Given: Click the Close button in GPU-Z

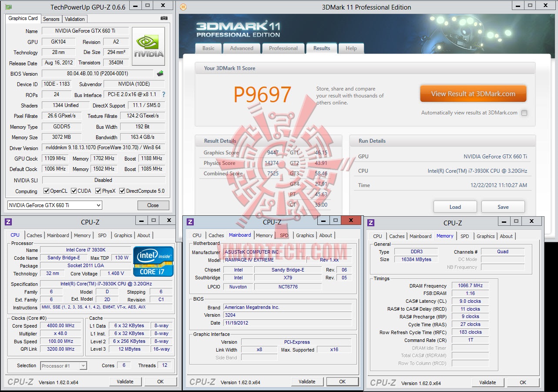Looking at the screenshot, I should (x=153, y=205).
